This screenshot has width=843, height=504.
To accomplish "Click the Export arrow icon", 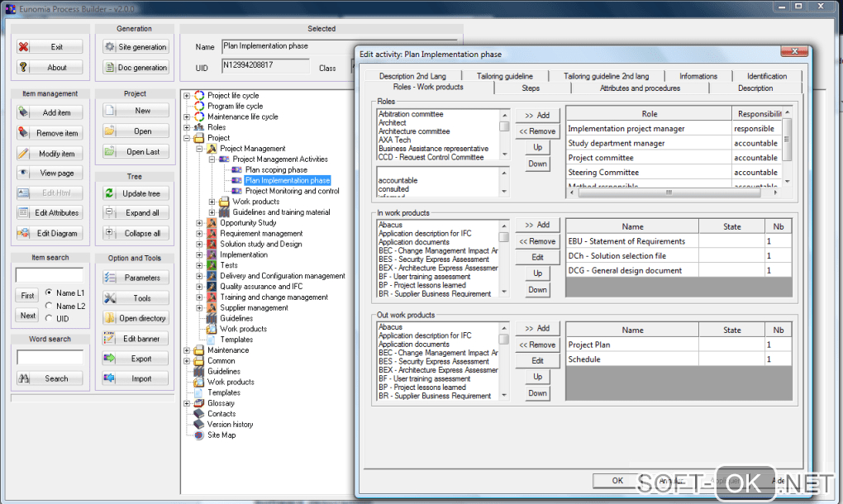I will [x=110, y=359].
